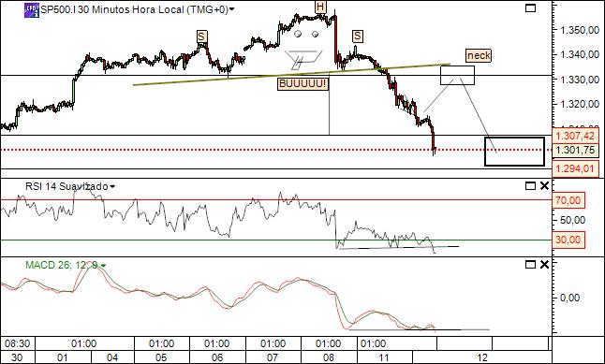Maximize the MACD indicator panel
Screen dimensions: 605x364
[x=530, y=265]
